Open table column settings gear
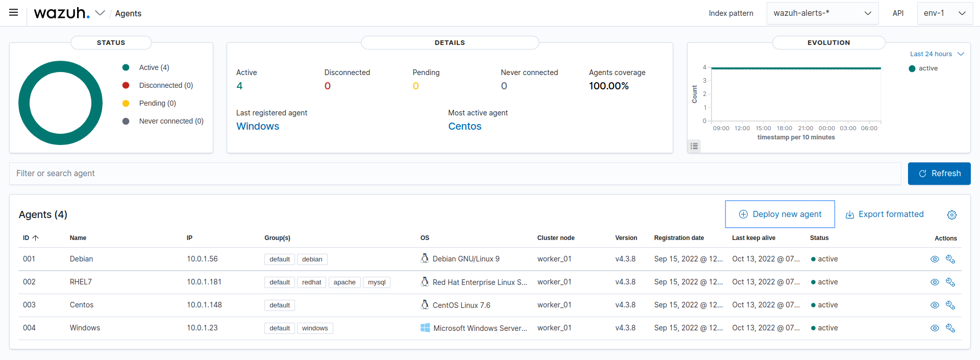Screen dimensions: 980x360 coord(952,215)
